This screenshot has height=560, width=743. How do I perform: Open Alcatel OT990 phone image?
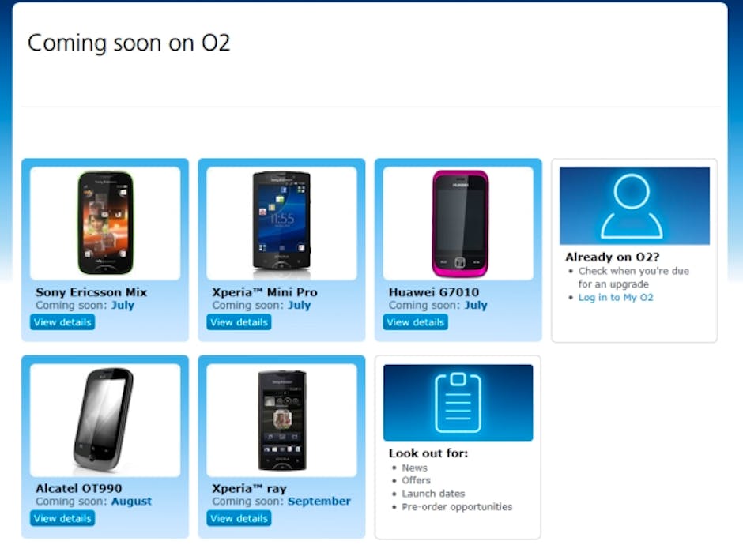coord(104,420)
